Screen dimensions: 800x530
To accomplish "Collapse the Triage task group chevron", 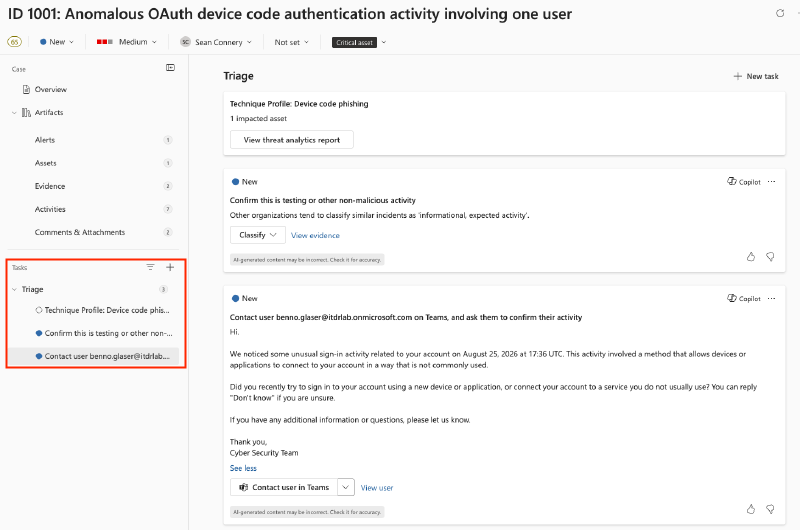I will coord(14,289).
